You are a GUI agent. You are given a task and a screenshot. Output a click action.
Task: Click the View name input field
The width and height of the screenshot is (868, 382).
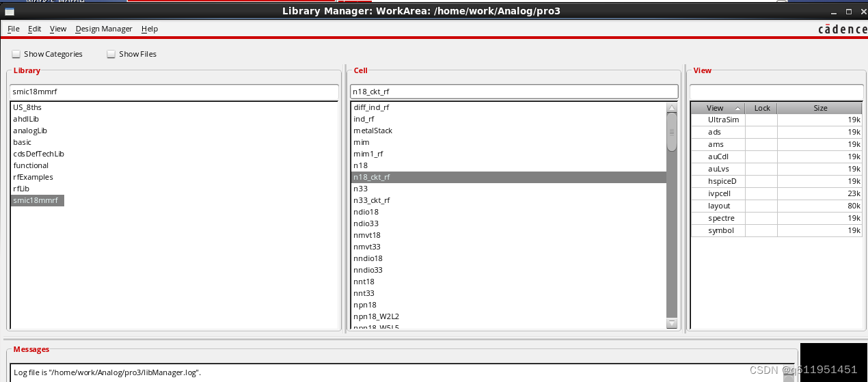776,92
